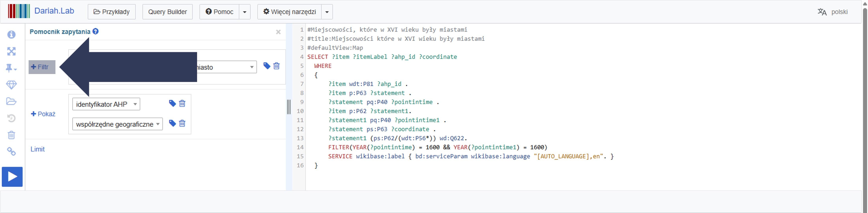Close the Pomocnik zapytania panel

(278, 32)
